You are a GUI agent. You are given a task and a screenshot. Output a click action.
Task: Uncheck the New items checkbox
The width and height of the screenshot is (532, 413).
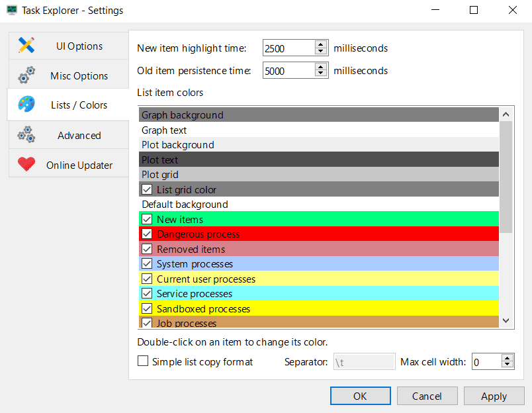147,219
